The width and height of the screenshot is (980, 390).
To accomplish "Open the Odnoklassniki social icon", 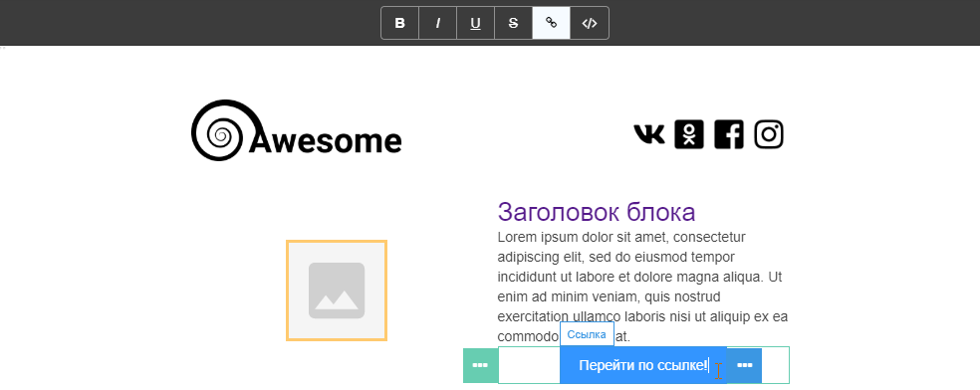I will [x=689, y=134].
